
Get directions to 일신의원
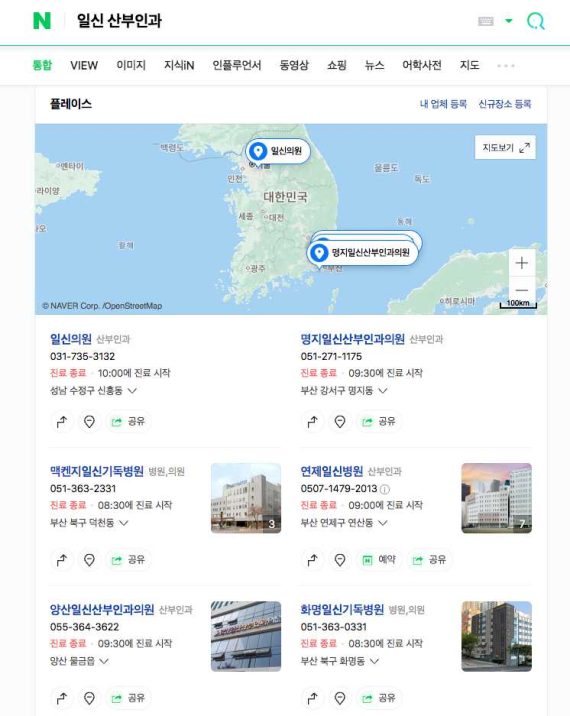pyautogui.click(x=62, y=421)
